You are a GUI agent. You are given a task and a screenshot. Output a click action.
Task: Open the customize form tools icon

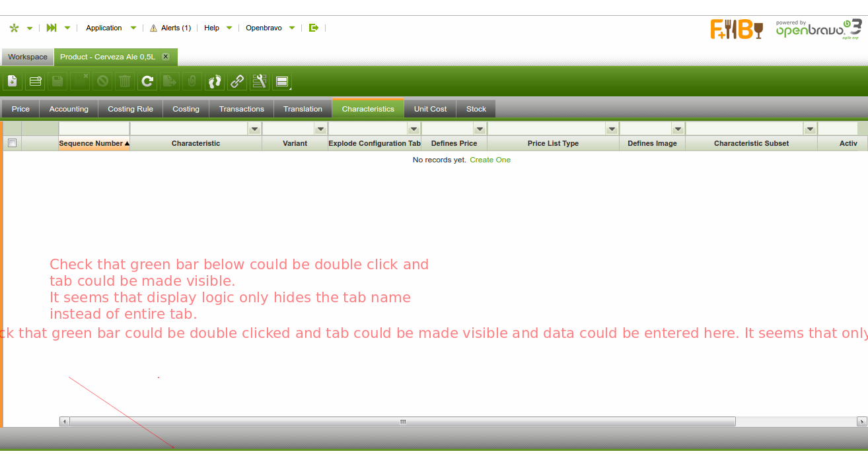tap(260, 81)
